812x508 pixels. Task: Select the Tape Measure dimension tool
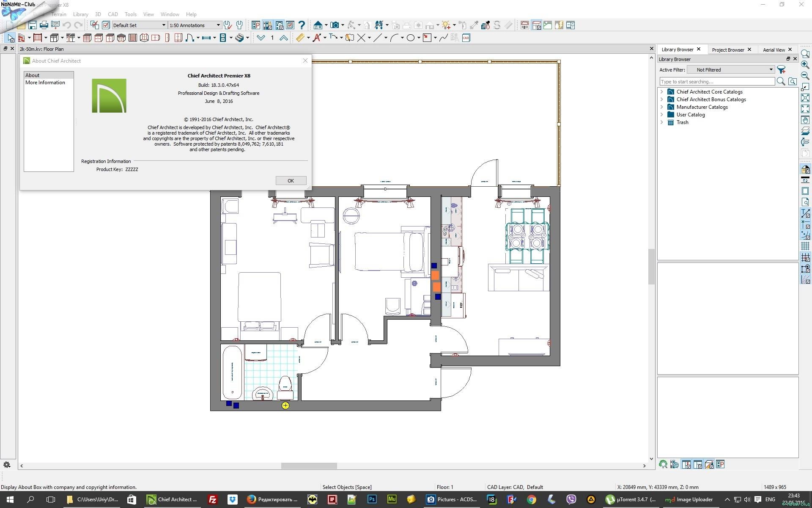pyautogui.click(x=300, y=38)
